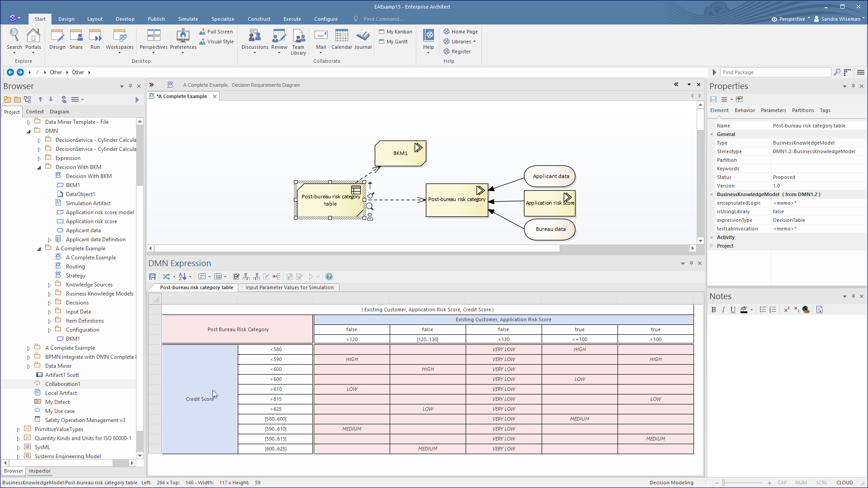The image size is (868, 488).
Task: Click bold formatting in Notes
Action: tap(713, 310)
